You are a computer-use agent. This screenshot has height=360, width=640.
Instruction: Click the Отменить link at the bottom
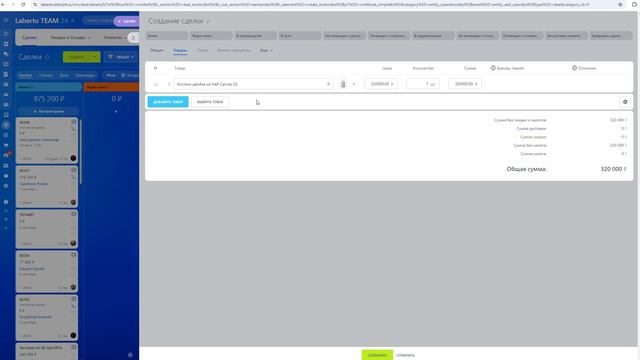coord(405,355)
